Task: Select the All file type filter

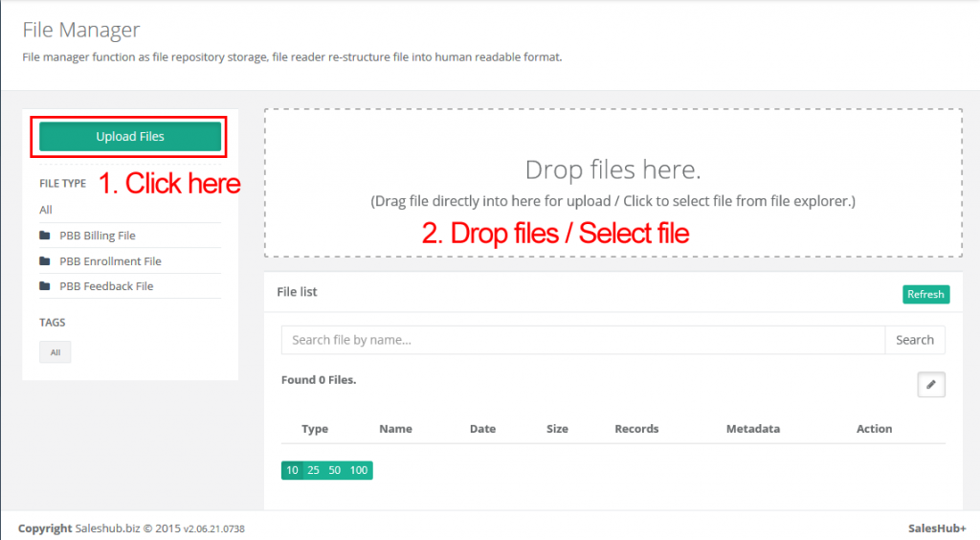Action: pyautogui.click(x=46, y=210)
